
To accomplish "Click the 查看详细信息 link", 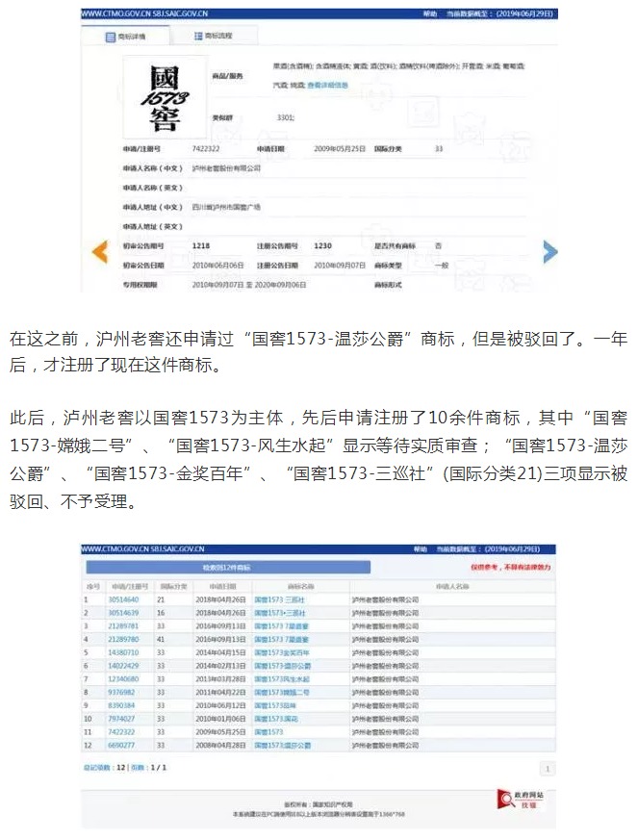I will click(327, 86).
